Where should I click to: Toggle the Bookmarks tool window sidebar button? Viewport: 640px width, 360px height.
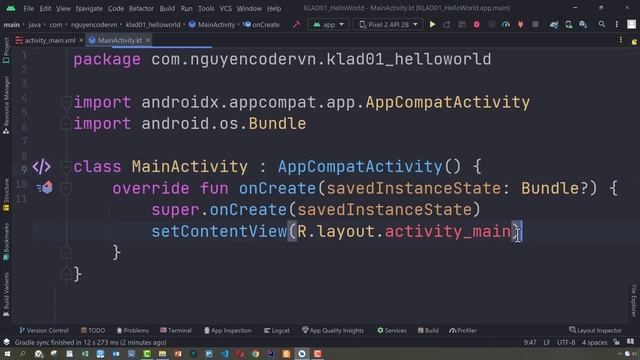6,242
